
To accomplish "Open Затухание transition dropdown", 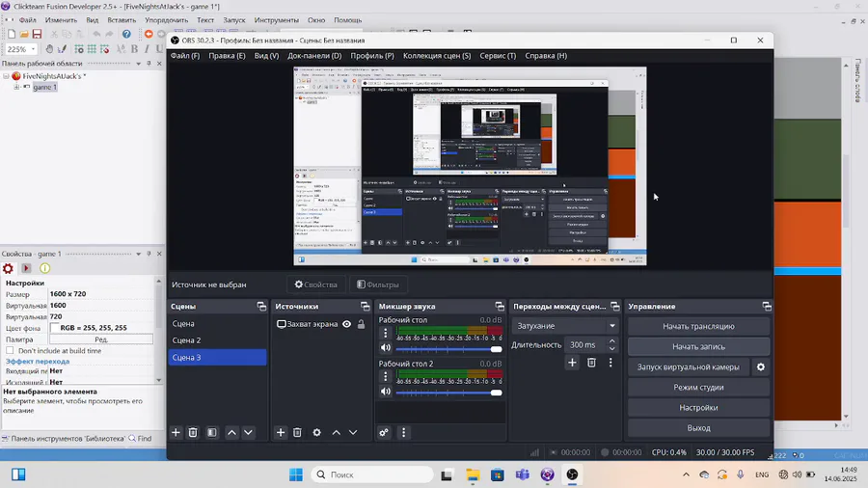I will click(564, 326).
